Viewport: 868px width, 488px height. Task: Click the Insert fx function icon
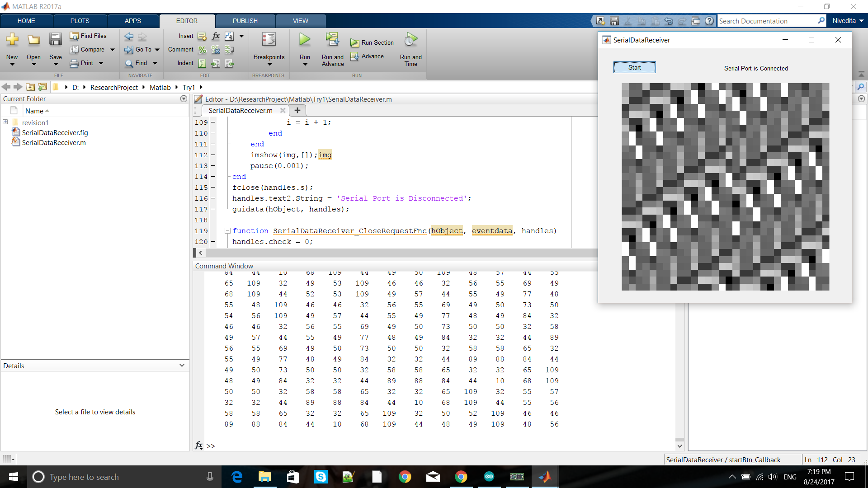click(x=216, y=36)
